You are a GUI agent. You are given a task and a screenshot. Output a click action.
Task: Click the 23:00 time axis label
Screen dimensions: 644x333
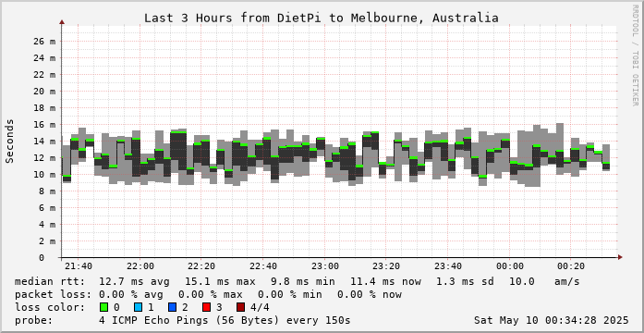[325, 266]
